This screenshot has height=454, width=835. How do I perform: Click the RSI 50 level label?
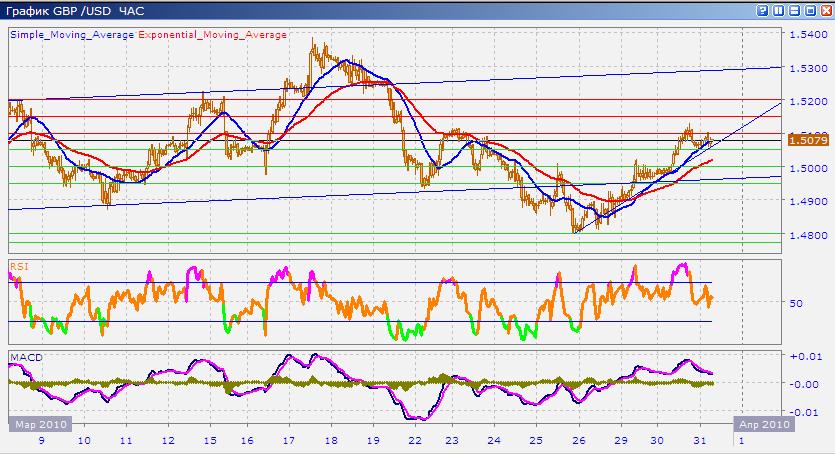[x=796, y=302]
